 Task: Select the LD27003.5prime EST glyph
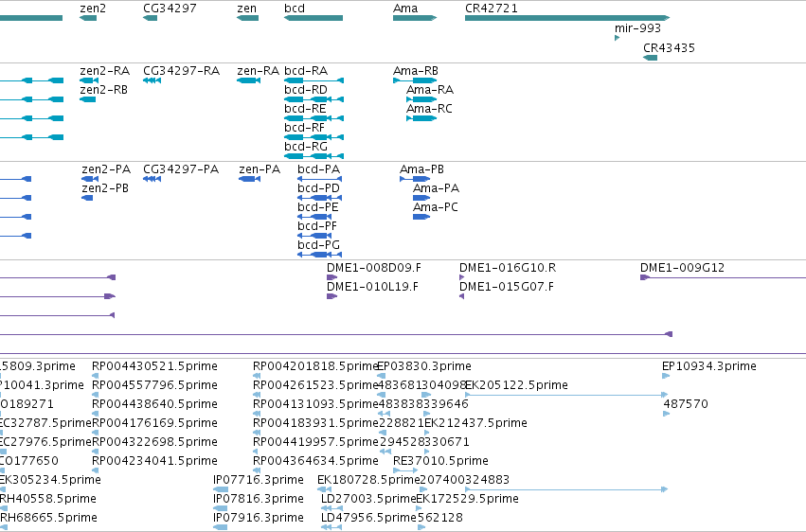coord(331,508)
